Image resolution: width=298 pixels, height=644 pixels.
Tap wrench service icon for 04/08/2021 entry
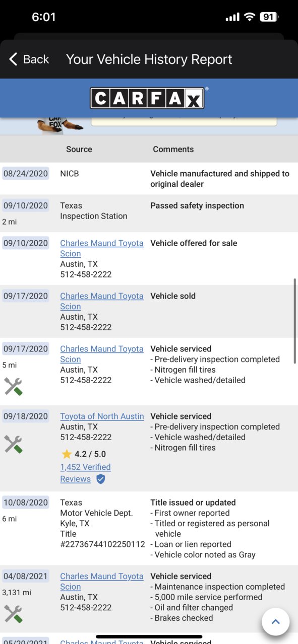tap(13, 614)
